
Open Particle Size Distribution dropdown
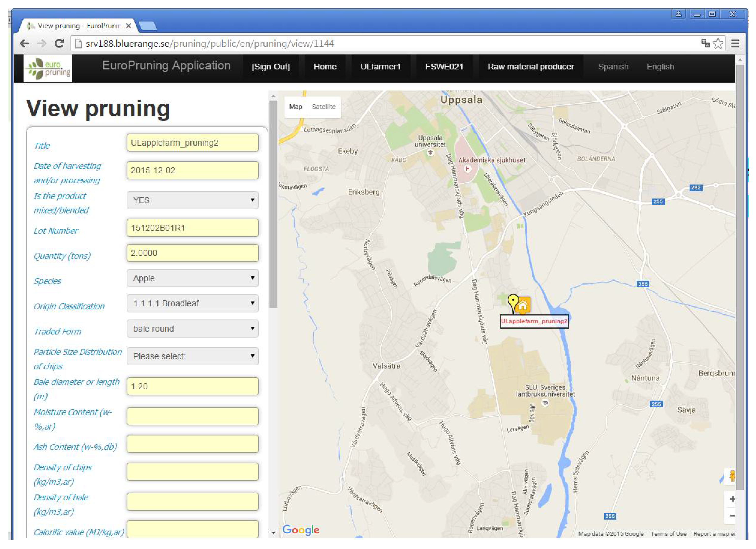pyautogui.click(x=192, y=356)
